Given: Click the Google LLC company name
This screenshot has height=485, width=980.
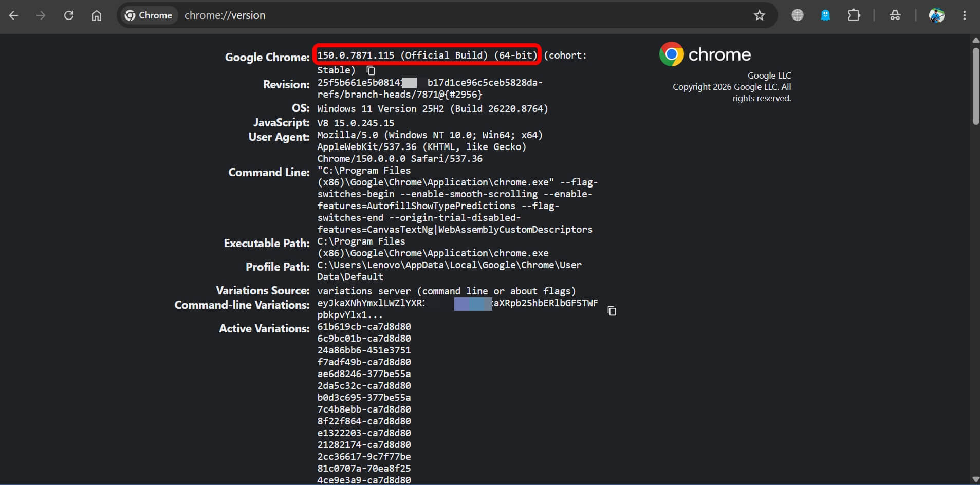Looking at the screenshot, I should [769, 76].
